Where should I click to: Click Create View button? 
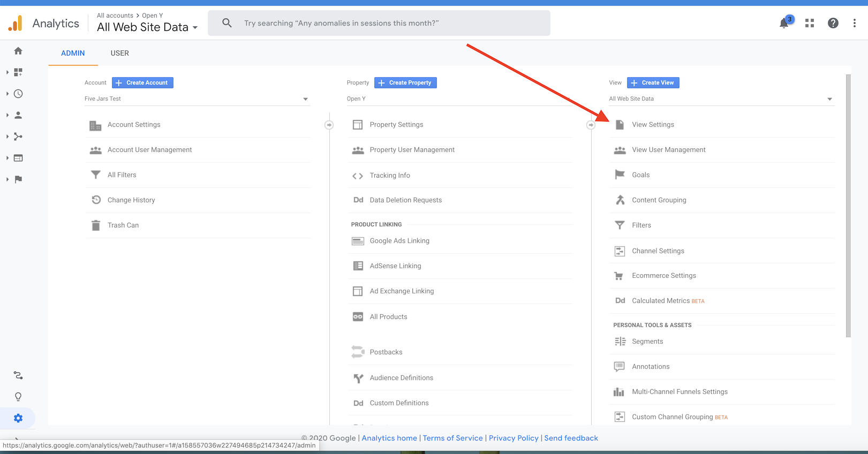pos(653,82)
